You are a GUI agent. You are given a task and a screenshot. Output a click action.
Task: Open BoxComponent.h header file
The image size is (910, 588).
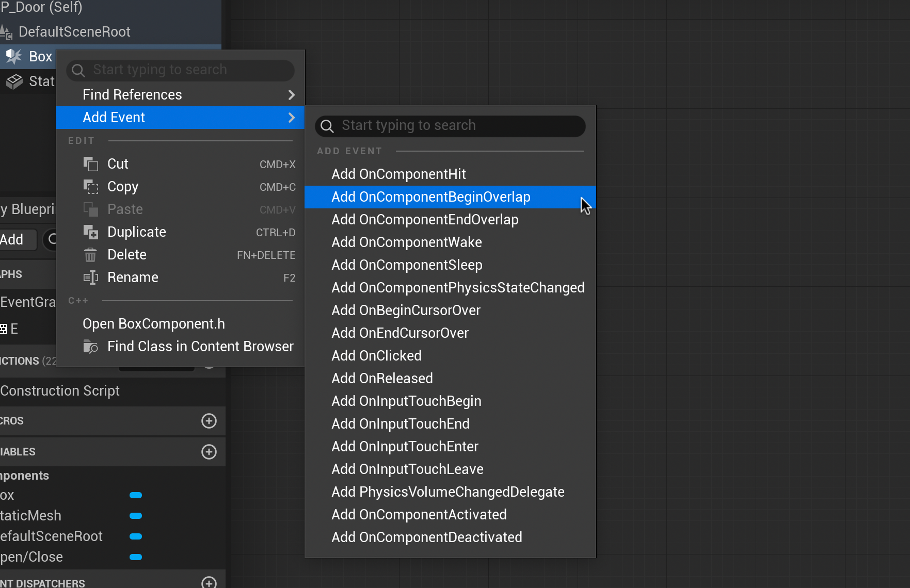[x=154, y=324]
